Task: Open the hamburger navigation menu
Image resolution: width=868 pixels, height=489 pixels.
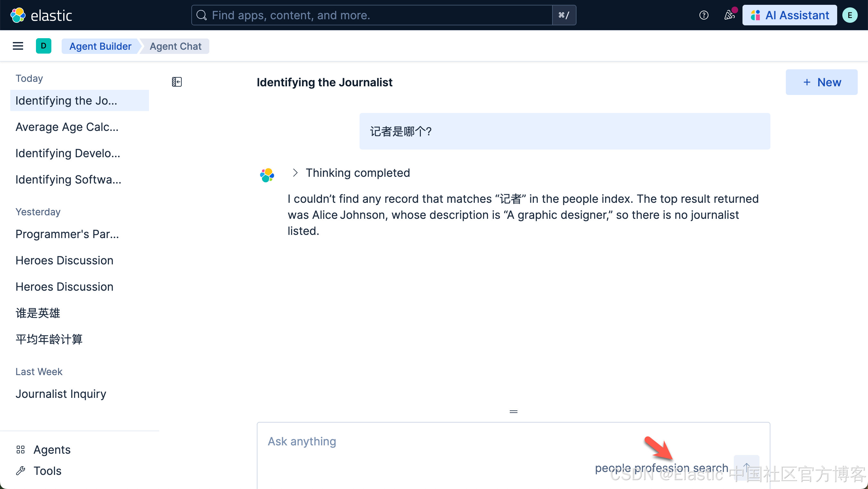Action: coord(18,46)
